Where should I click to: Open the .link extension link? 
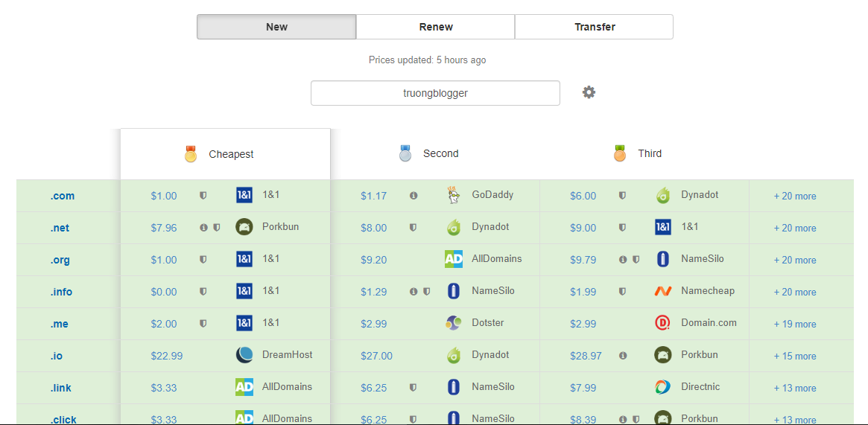(x=60, y=389)
